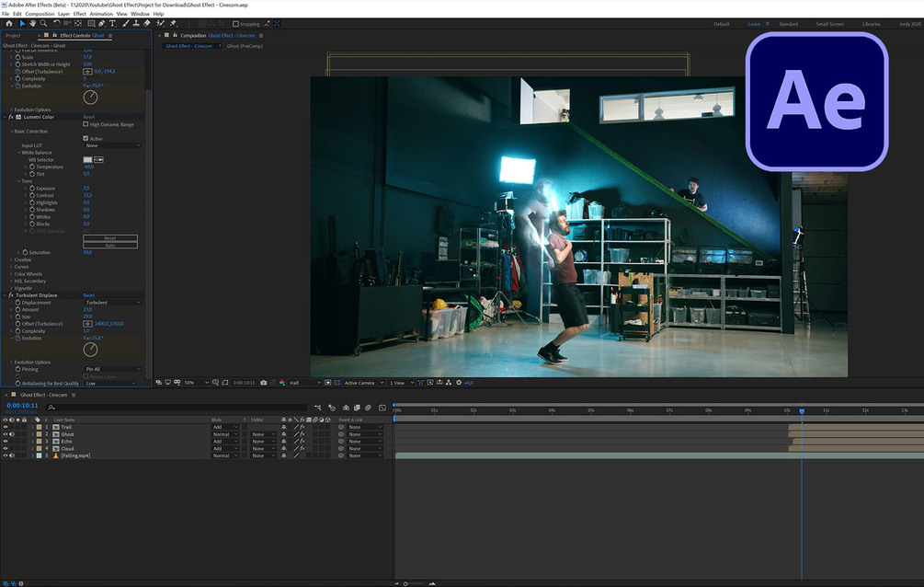924x587 pixels.
Task: Switch to Ghost (PreComp) viewer tab
Action: [x=245, y=46]
